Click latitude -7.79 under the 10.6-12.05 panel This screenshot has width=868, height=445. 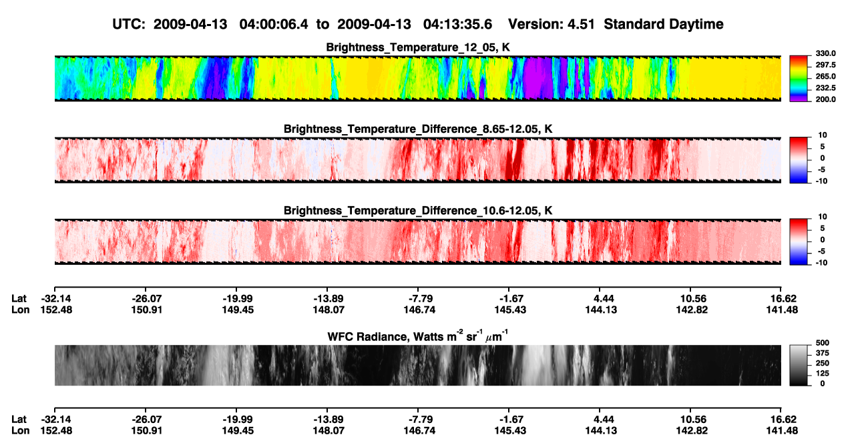[x=420, y=298]
